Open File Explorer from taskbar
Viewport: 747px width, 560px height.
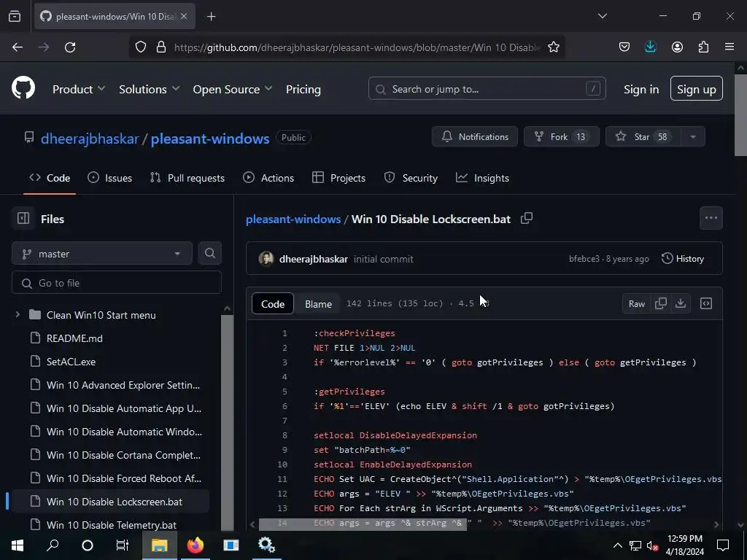pyautogui.click(x=160, y=545)
